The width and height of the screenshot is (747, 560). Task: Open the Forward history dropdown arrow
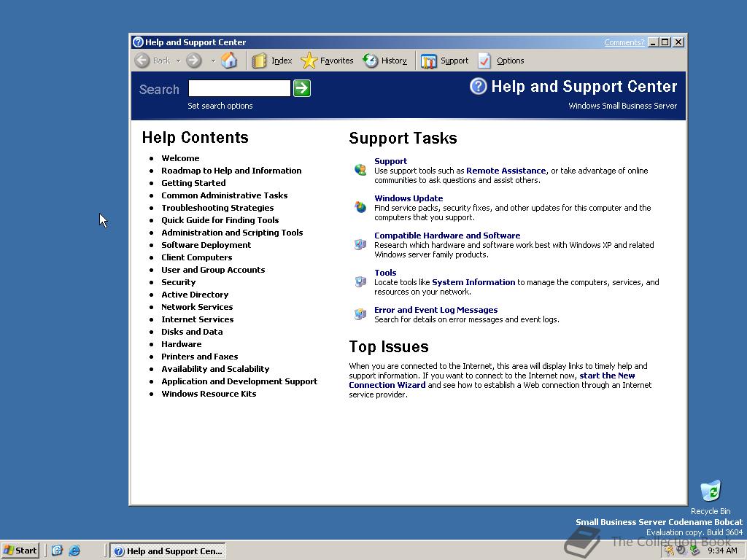coord(213,61)
